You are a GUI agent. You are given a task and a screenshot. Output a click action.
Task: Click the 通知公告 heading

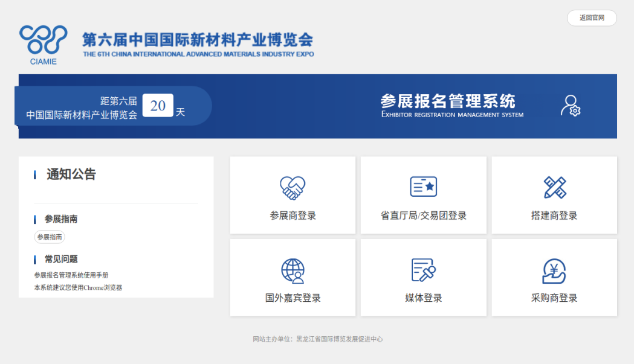(x=71, y=174)
